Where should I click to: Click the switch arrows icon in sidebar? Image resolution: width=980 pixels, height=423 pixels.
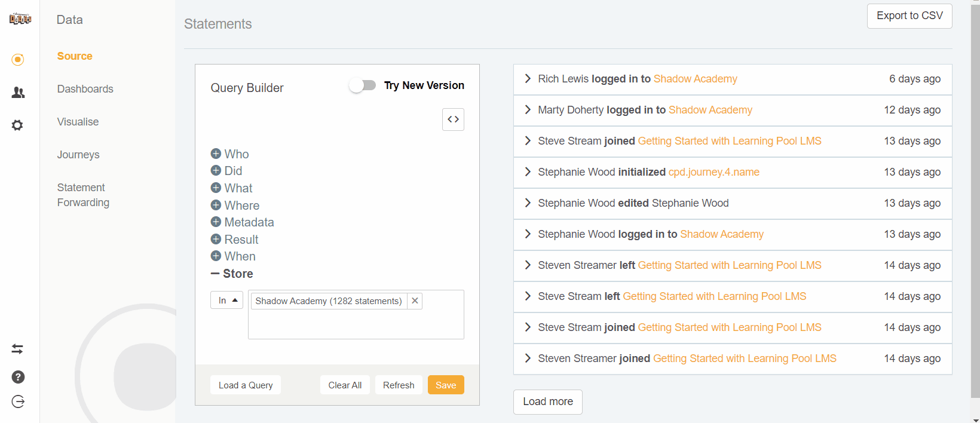coord(18,349)
